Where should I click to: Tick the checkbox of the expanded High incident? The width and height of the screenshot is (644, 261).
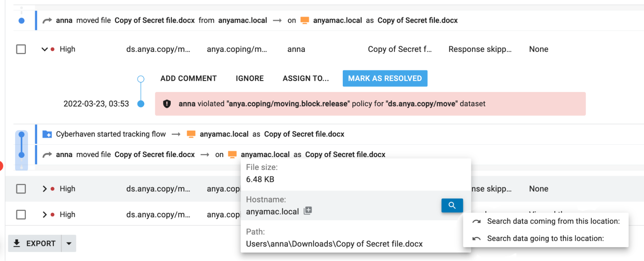21,49
